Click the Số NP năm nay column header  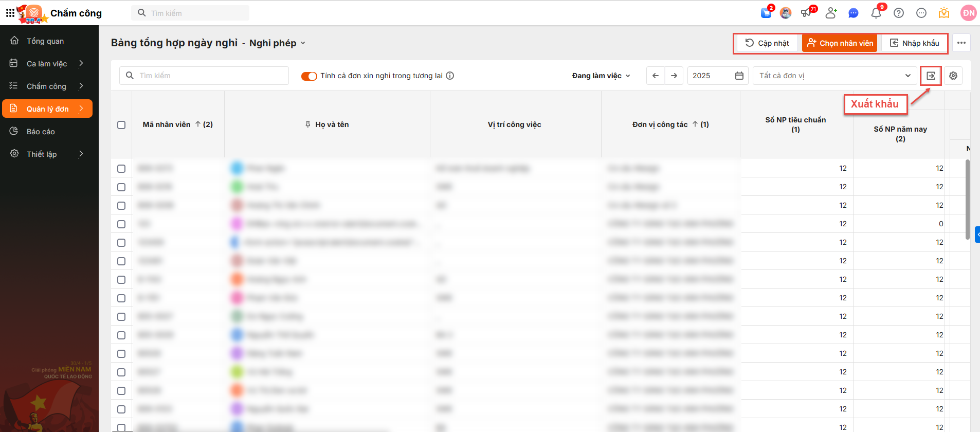click(900, 134)
